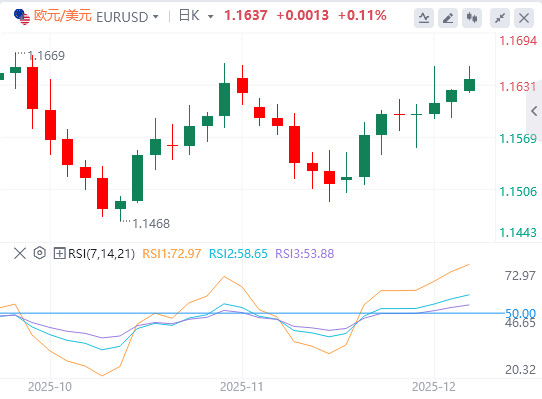The width and height of the screenshot is (542, 399).
Task: Collapse chart with shrink arrows icon
Action: (x=500, y=18)
